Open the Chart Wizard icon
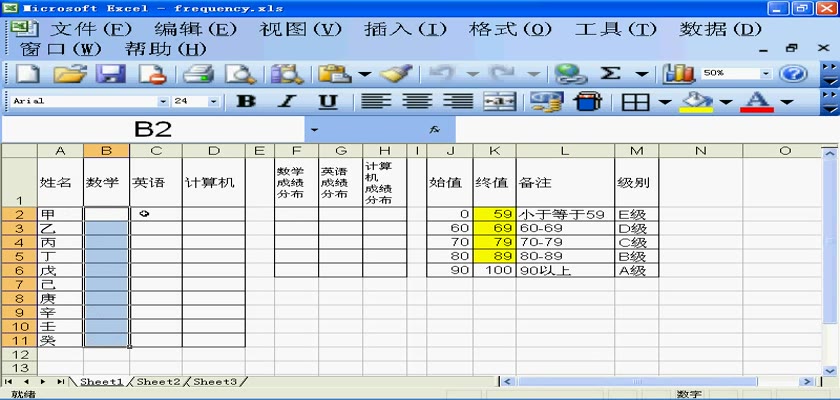The image size is (840, 400). (680, 73)
